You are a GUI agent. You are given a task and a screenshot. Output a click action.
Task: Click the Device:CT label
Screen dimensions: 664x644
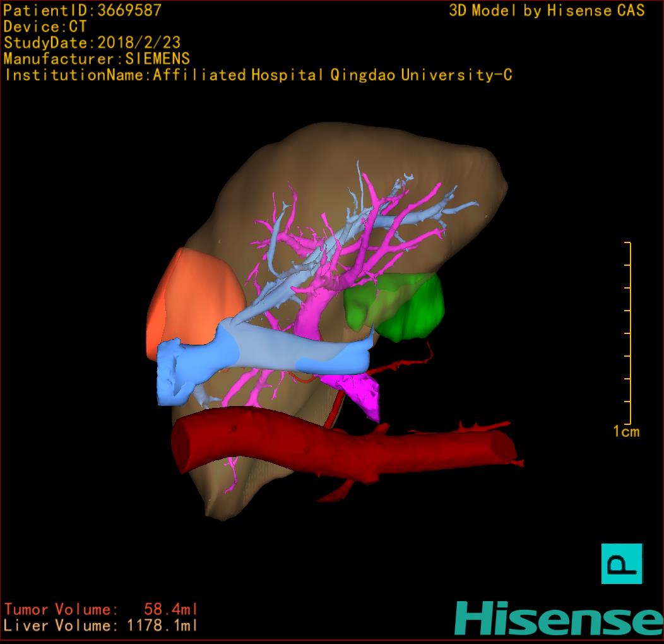point(45,27)
